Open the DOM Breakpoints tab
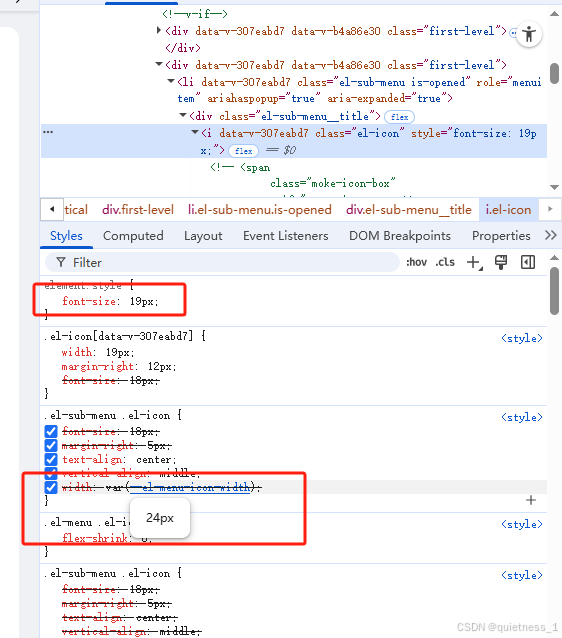Viewport: 562px width, 638px height. coord(400,236)
